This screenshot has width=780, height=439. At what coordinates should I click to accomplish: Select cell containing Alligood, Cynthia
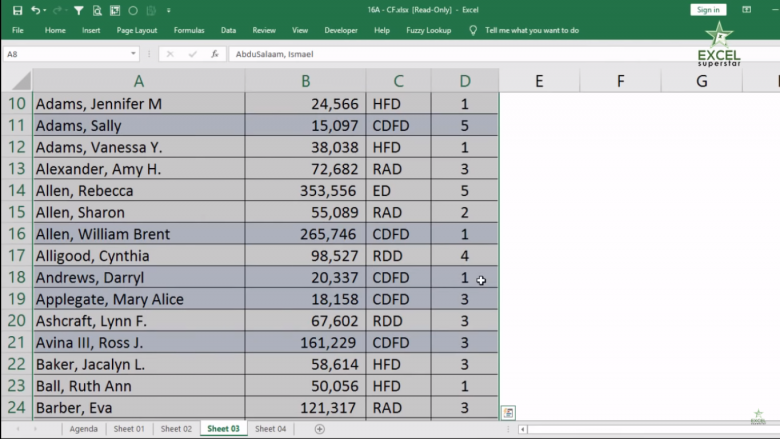coord(138,256)
